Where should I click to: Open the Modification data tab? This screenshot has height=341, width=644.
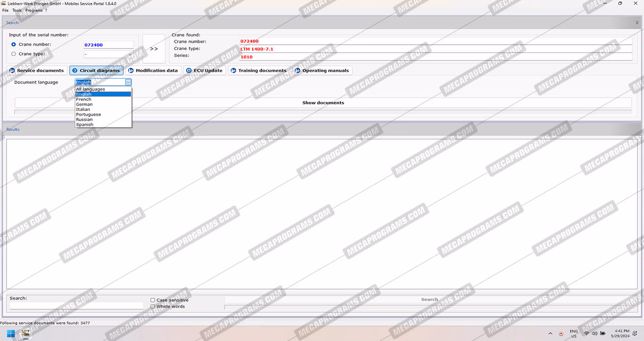pyautogui.click(x=153, y=71)
